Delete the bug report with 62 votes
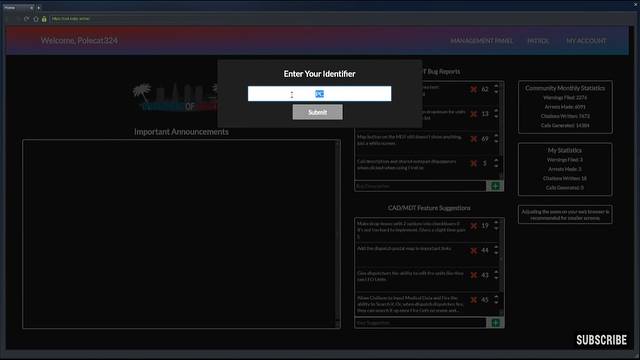The width and height of the screenshot is (640, 360). [x=473, y=89]
